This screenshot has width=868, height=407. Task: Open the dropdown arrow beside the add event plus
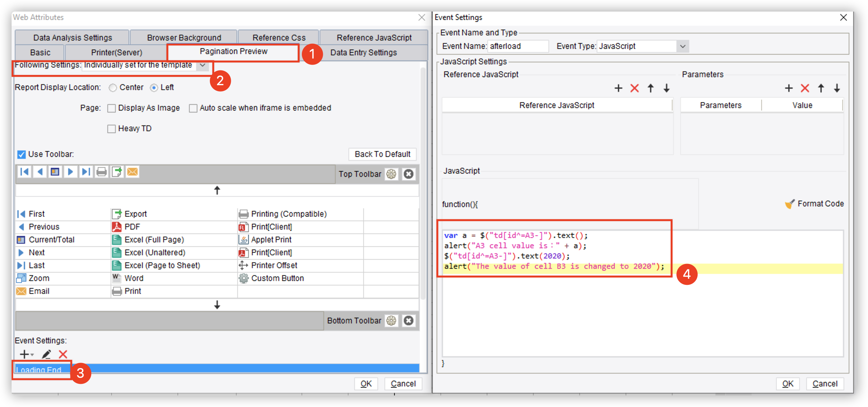tap(32, 355)
